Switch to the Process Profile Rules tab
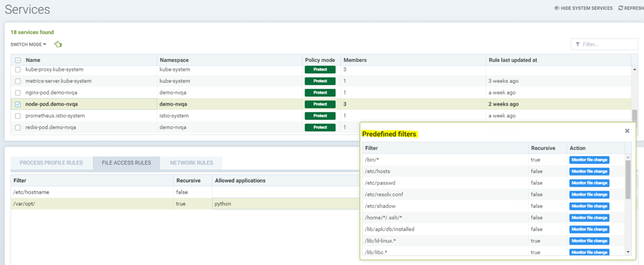This screenshot has height=265, width=644. click(x=51, y=163)
